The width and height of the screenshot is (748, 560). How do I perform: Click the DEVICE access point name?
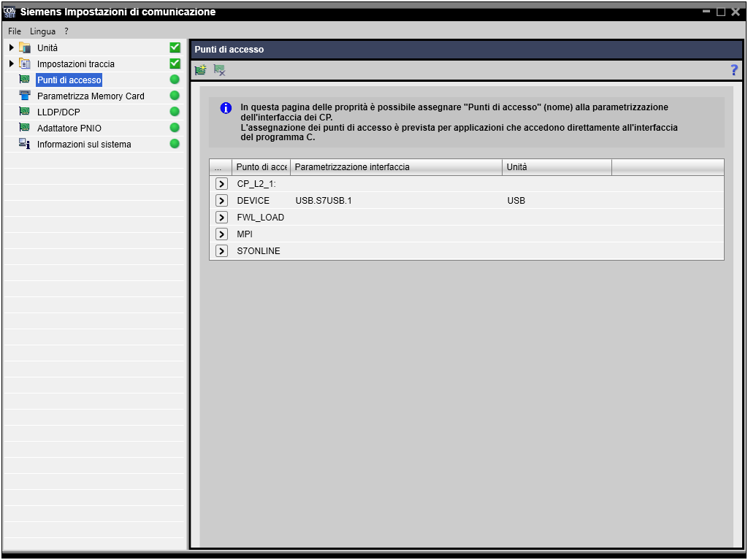point(253,200)
